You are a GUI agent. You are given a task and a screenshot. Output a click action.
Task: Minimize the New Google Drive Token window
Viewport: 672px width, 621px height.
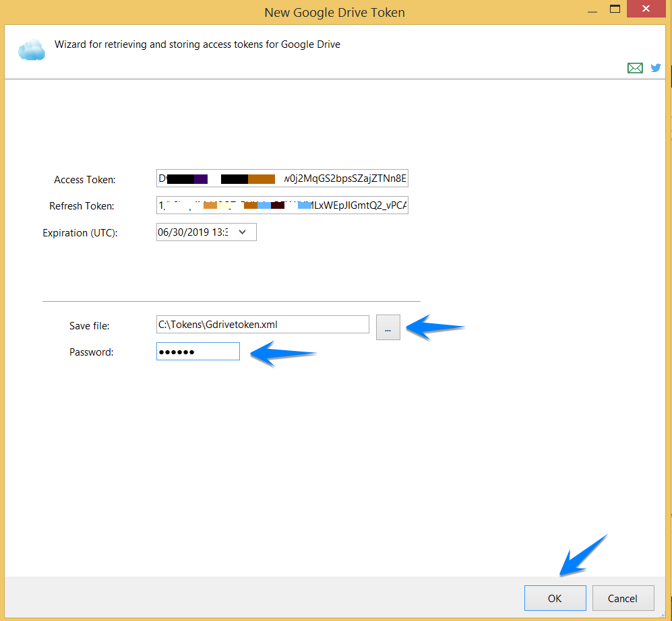click(x=592, y=11)
